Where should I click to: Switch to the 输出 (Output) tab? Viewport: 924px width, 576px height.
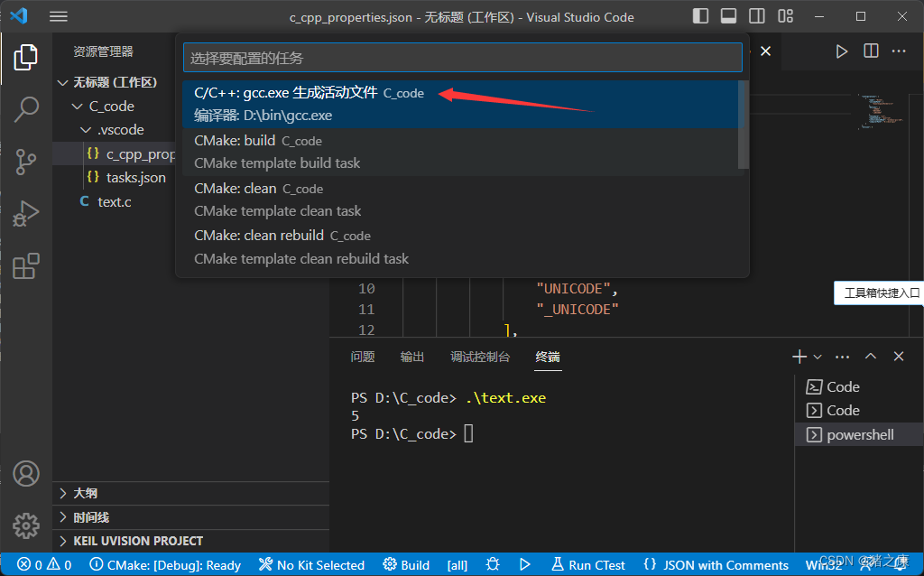(x=411, y=356)
